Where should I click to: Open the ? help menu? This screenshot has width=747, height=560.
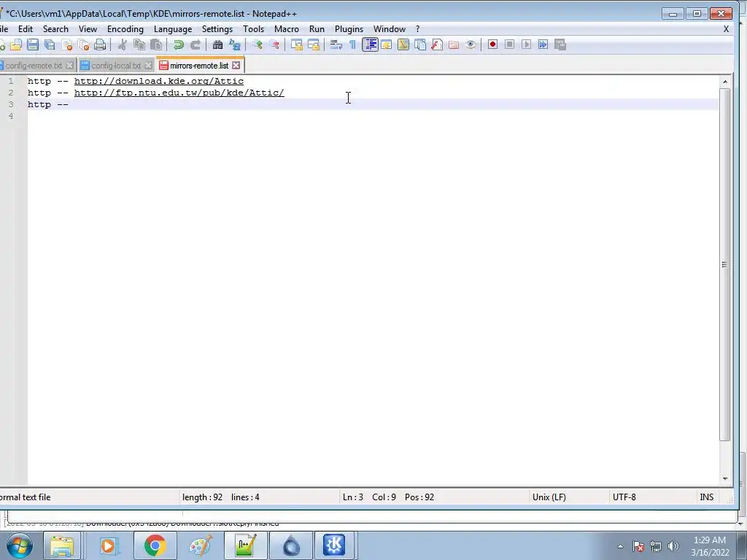[418, 29]
